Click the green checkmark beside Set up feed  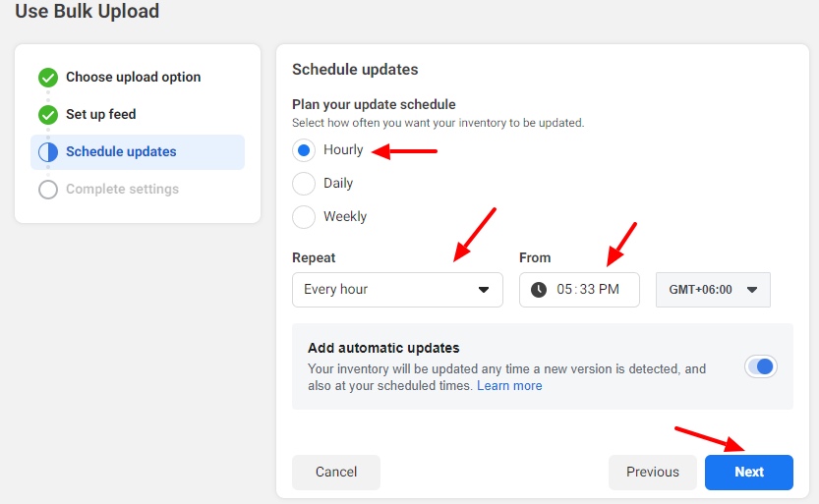tap(48, 115)
